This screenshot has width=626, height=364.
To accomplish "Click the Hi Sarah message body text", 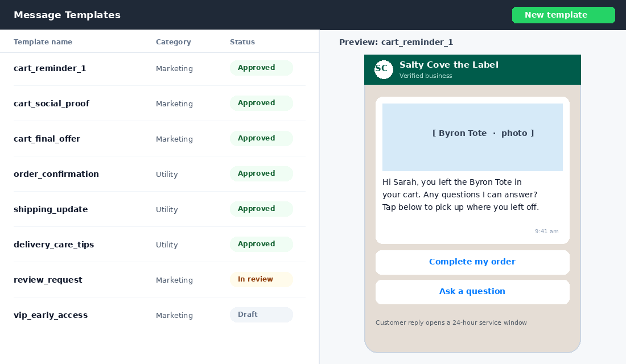I will (461, 195).
